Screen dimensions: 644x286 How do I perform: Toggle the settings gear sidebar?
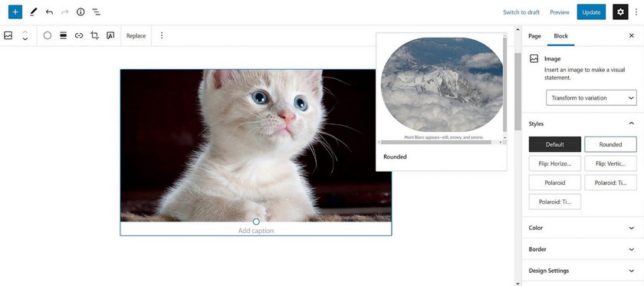pyautogui.click(x=620, y=12)
